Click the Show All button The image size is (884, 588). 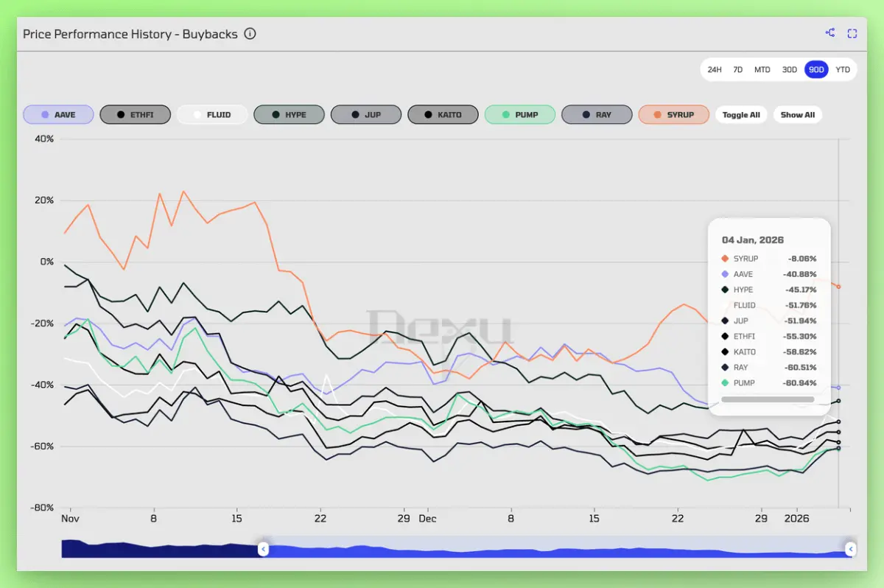click(798, 114)
